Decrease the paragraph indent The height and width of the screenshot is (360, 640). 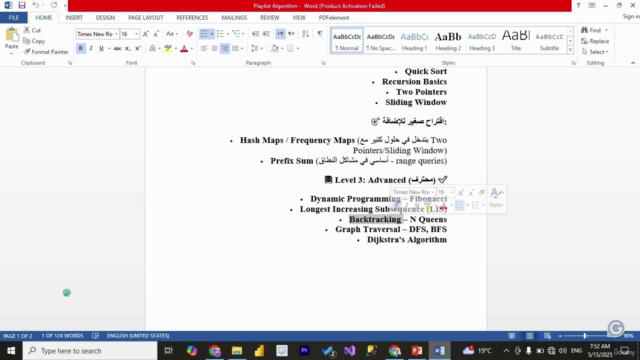coord(256,34)
